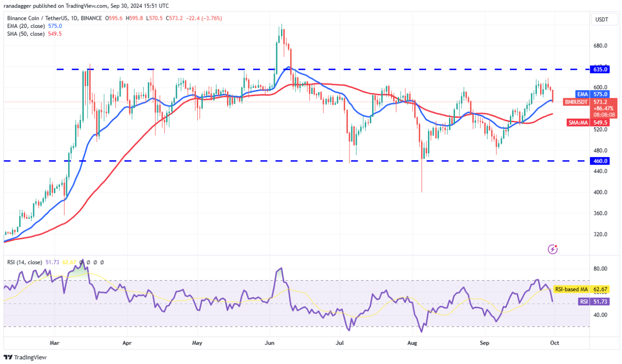
Task: Click the purple lightning bolt icon
Action: [553, 249]
